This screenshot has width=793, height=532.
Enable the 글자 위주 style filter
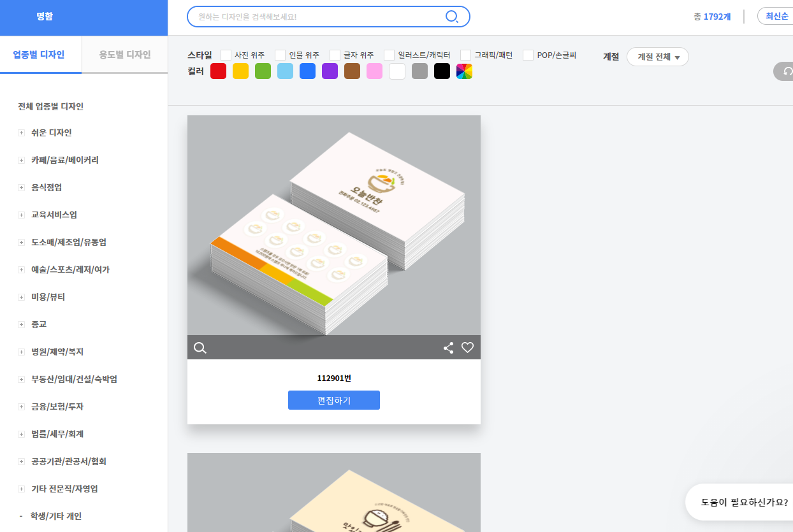tap(335, 55)
